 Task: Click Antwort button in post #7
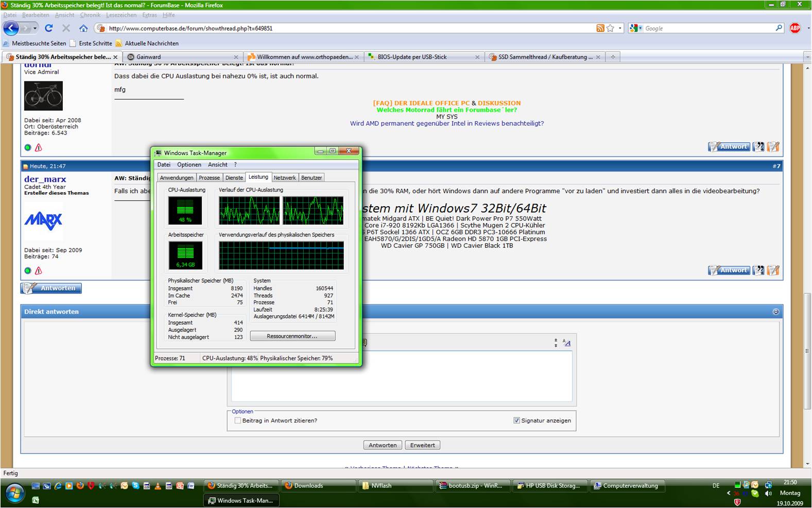click(729, 270)
